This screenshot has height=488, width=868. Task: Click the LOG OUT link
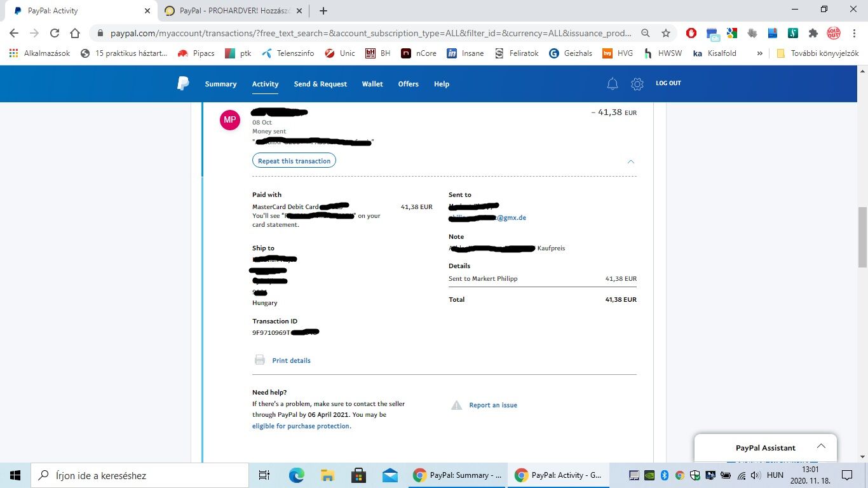tap(668, 83)
